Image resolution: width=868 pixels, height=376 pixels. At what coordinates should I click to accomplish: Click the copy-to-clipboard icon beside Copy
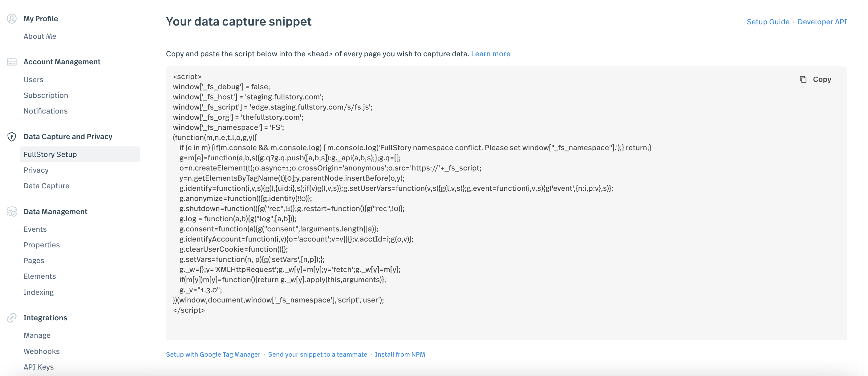tap(804, 79)
